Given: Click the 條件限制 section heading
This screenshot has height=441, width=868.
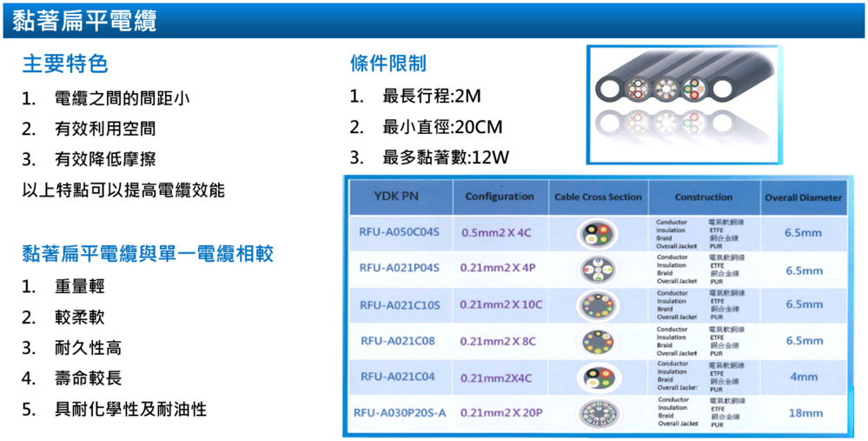Looking at the screenshot, I should (x=388, y=64).
